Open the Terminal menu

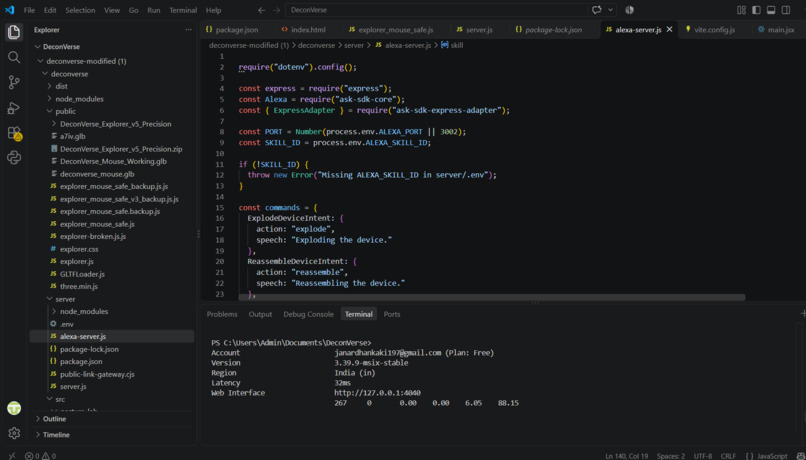pyautogui.click(x=183, y=10)
